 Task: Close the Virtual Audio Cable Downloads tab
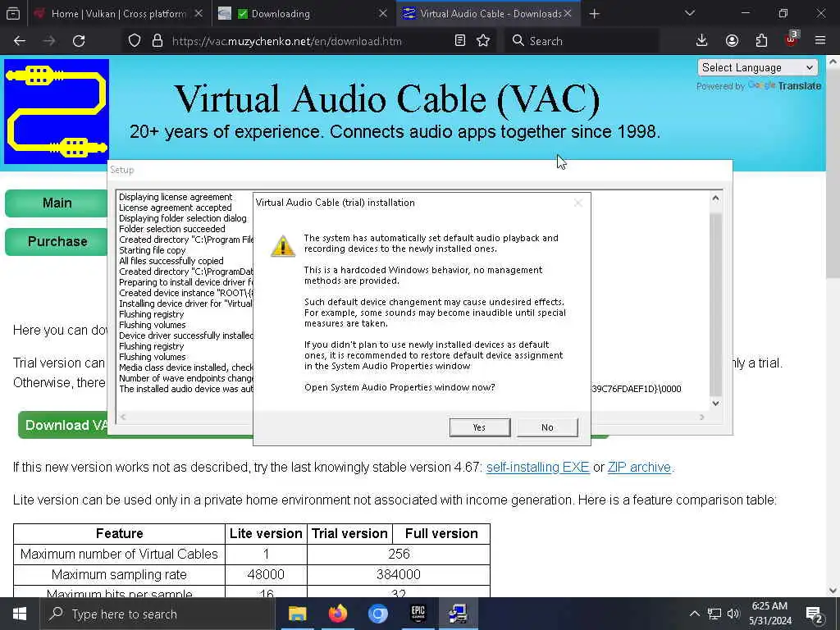[568, 13]
